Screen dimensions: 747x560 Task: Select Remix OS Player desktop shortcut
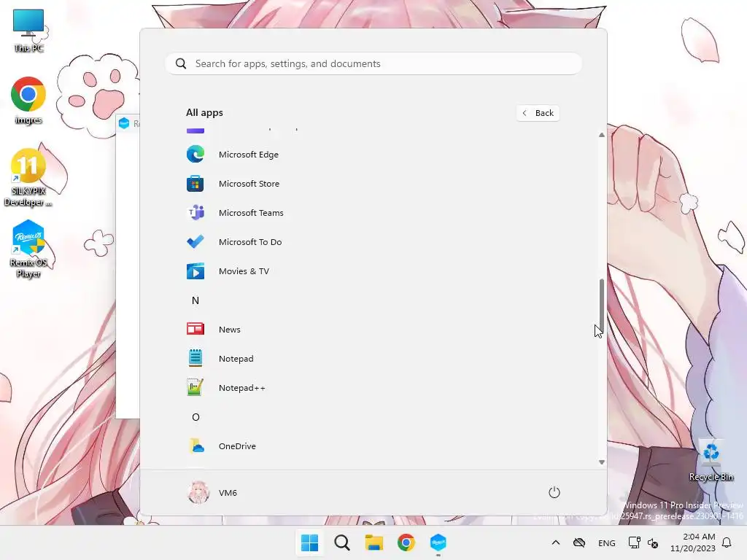28,249
